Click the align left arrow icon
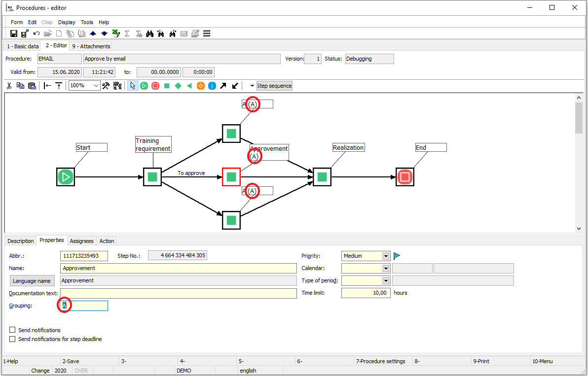The image size is (588, 376). (48, 86)
